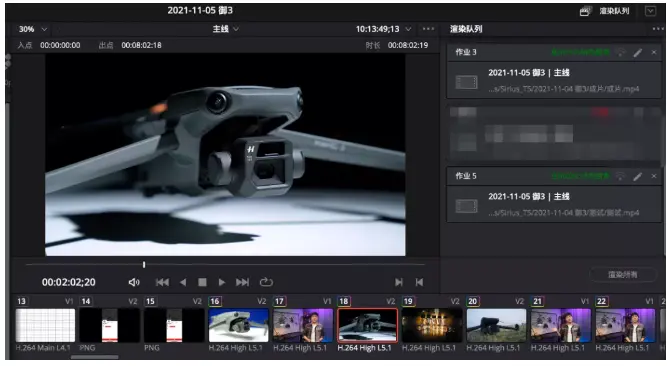Edit job 5 with the pencil icon
The image size is (667, 366).
click(x=637, y=176)
